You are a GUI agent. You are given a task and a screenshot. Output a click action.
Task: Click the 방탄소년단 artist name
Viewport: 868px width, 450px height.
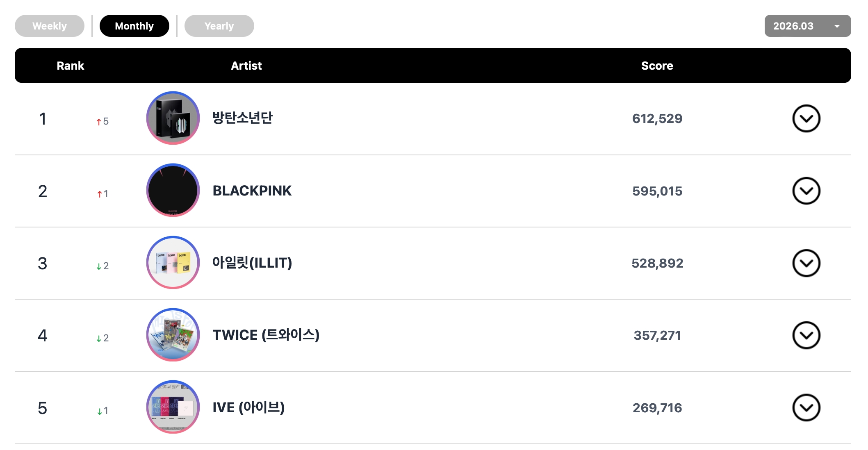(x=242, y=118)
